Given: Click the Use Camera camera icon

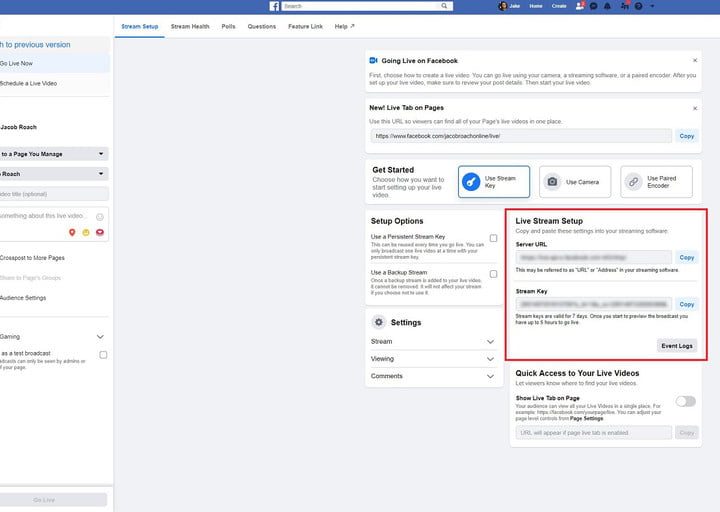Looking at the screenshot, I should 552,182.
